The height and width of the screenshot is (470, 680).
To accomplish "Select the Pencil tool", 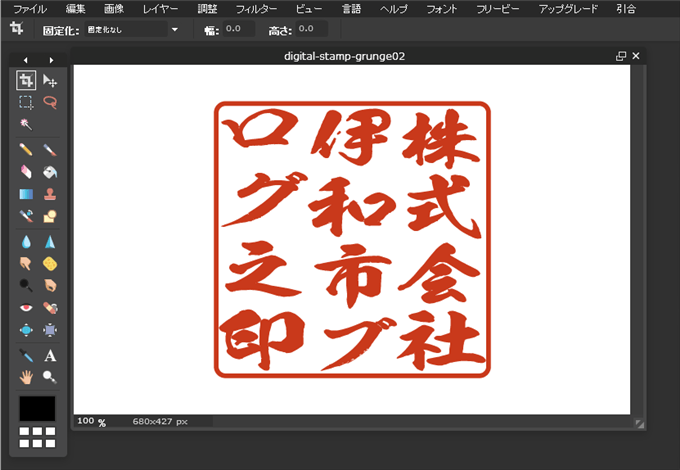I will point(26,150).
